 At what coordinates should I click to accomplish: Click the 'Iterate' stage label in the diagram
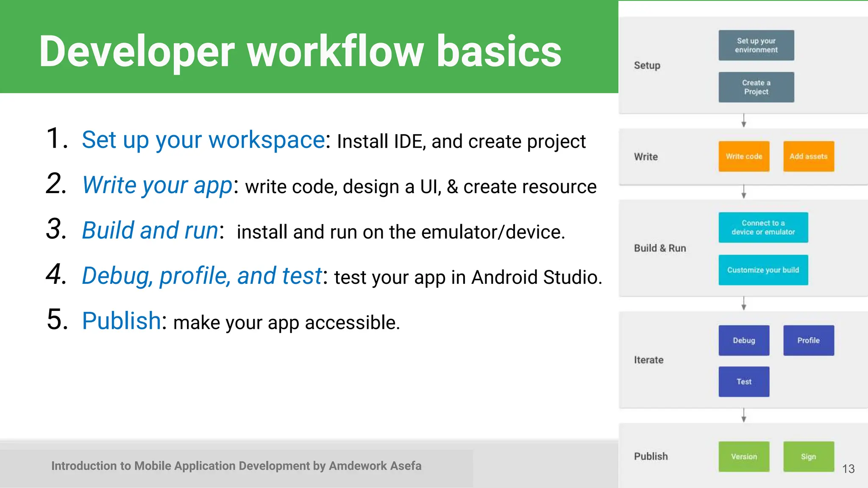point(648,360)
